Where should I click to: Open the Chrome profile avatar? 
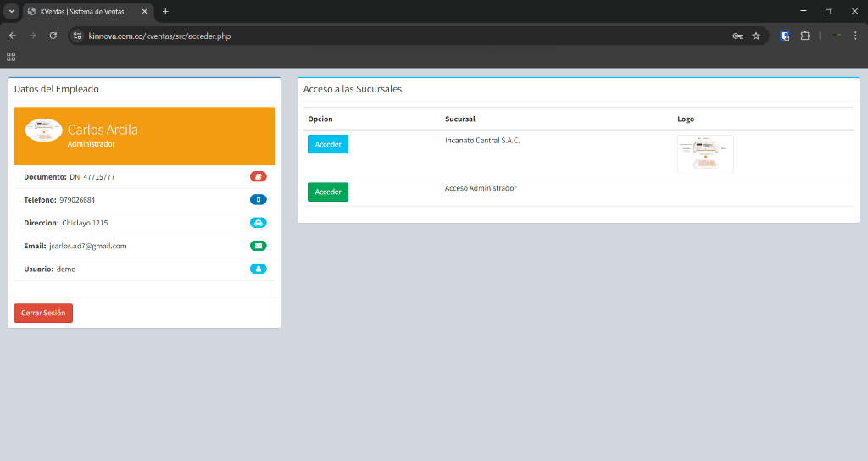(x=835, y=36)
